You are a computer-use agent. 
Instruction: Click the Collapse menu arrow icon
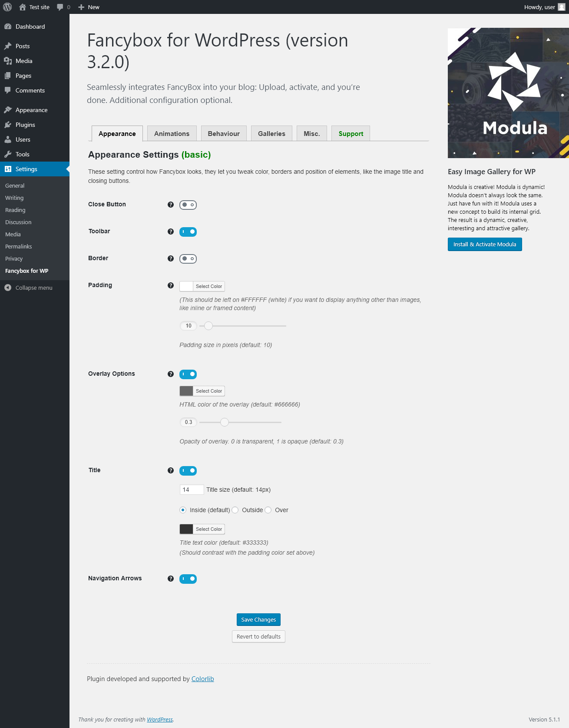8,288
